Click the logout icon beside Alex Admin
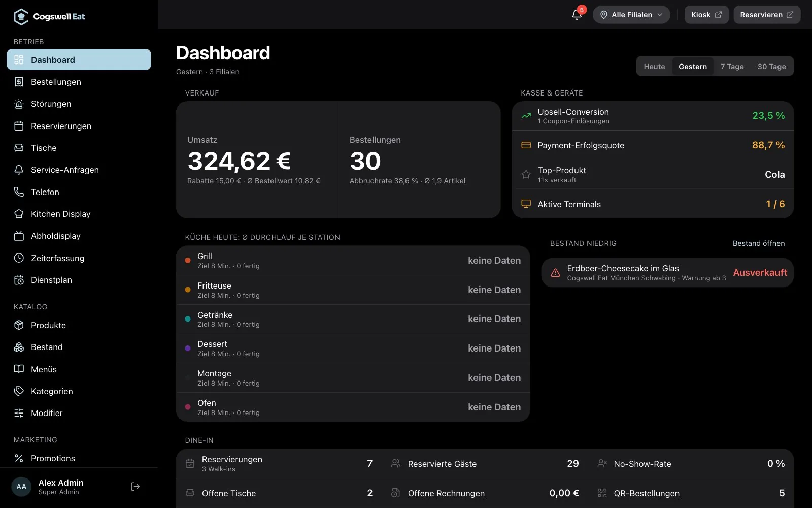812x508 pixels. (x=135, y=487)
